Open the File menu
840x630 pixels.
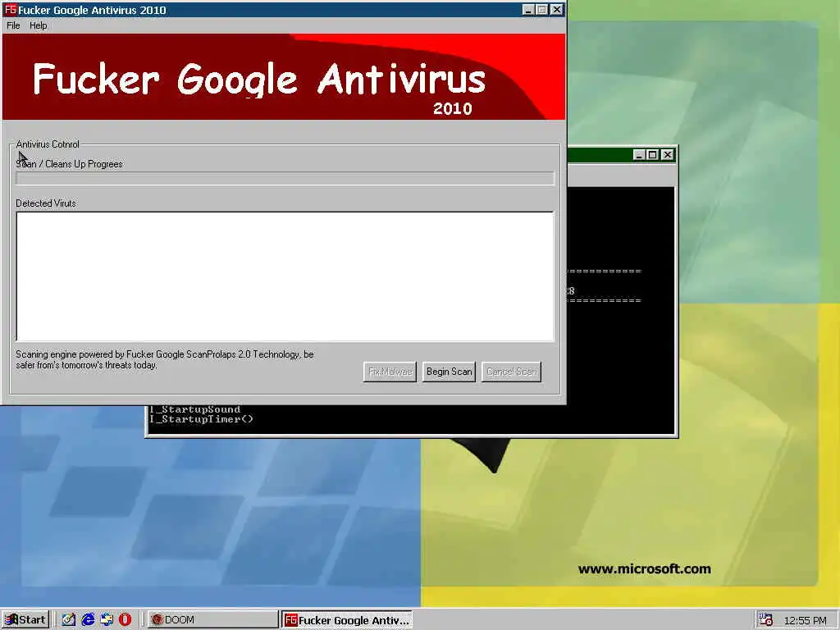(13, 25)
